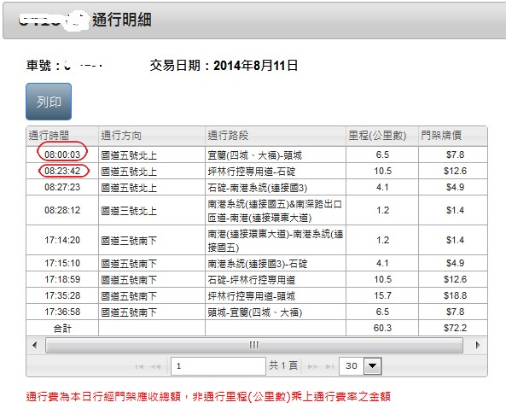
Task: Click route 南港系統(連接國3)-石碇
Action: pyautogui.click(x=258, y=264)
